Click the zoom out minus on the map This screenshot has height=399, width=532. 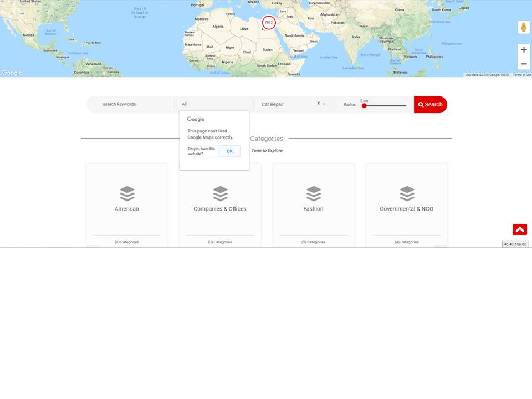[523, 63]
